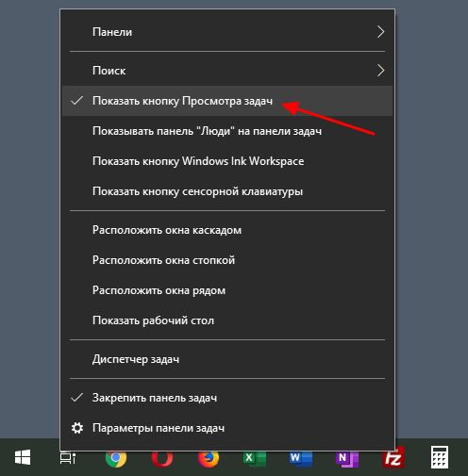
Task: Enable Показывать панель "Люди" на панели задач
Action: click(227, 131)
